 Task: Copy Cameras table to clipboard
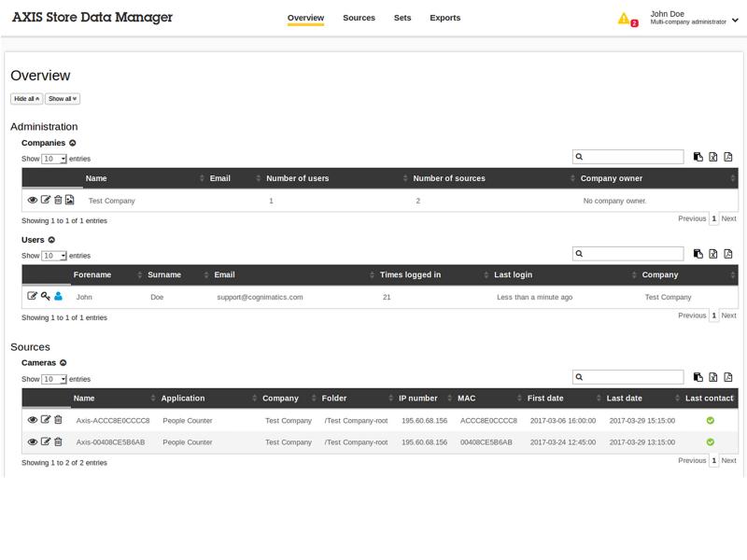pos(698,377)
